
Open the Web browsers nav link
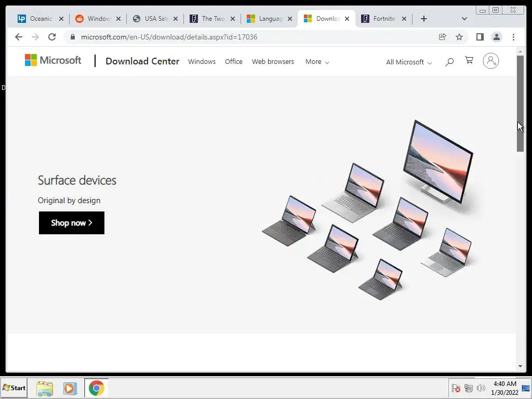click(x=273, y=62)
